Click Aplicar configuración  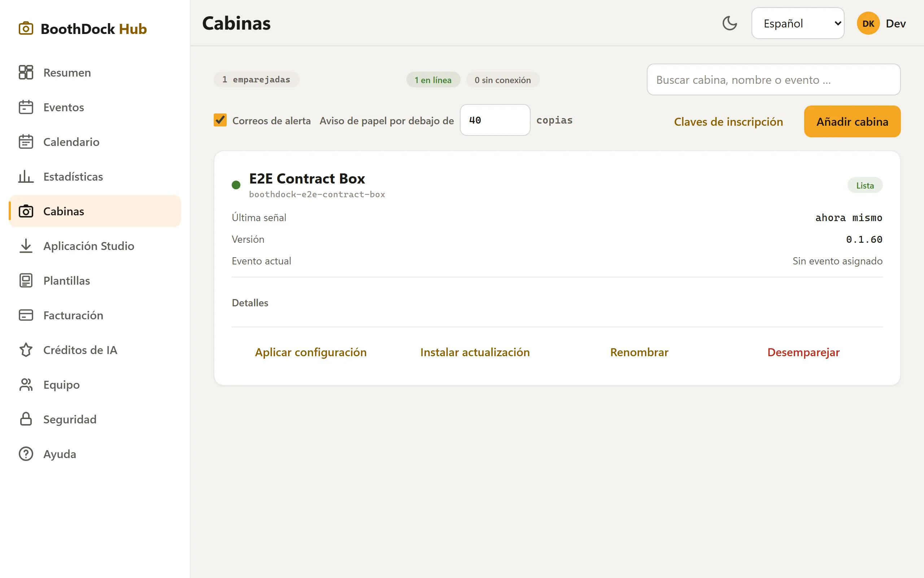click(x=311, y=352)
